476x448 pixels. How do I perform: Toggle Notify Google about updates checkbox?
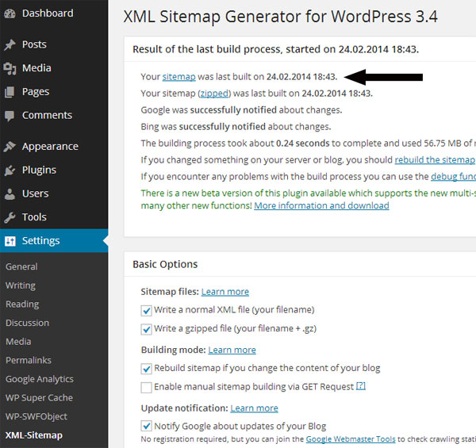(146, 426)
